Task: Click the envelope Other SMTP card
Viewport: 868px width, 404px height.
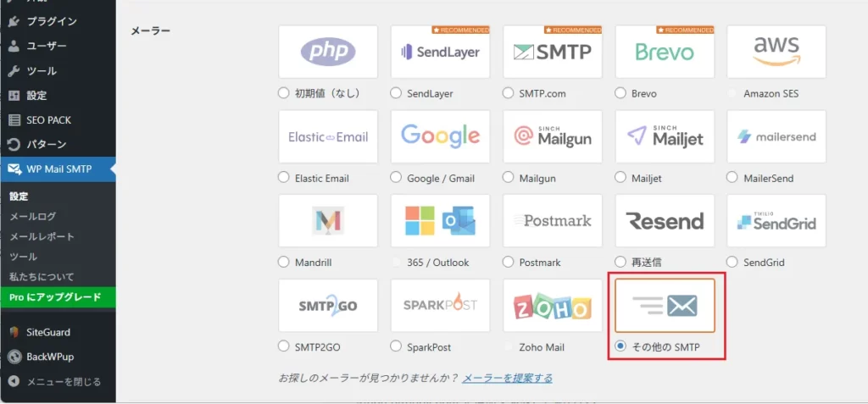Action: tap(665, 305)
